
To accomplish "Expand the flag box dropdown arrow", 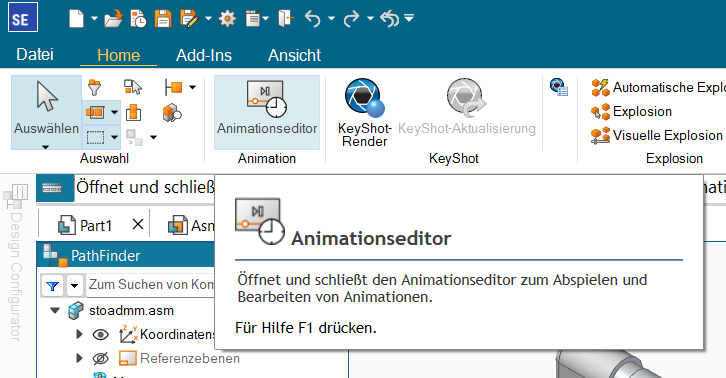I will [x=193, y=87].
